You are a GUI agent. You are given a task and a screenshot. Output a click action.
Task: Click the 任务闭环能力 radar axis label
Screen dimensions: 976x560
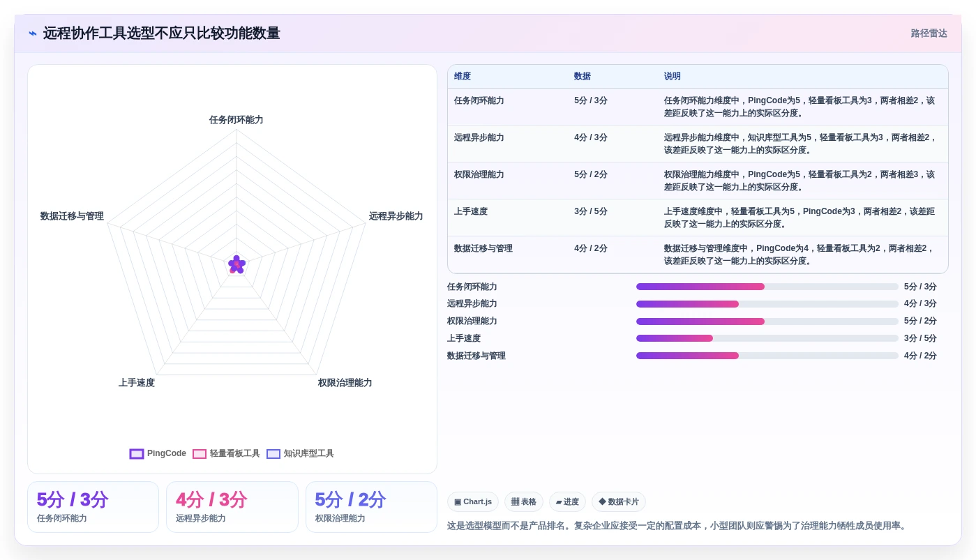click(237, 120)
